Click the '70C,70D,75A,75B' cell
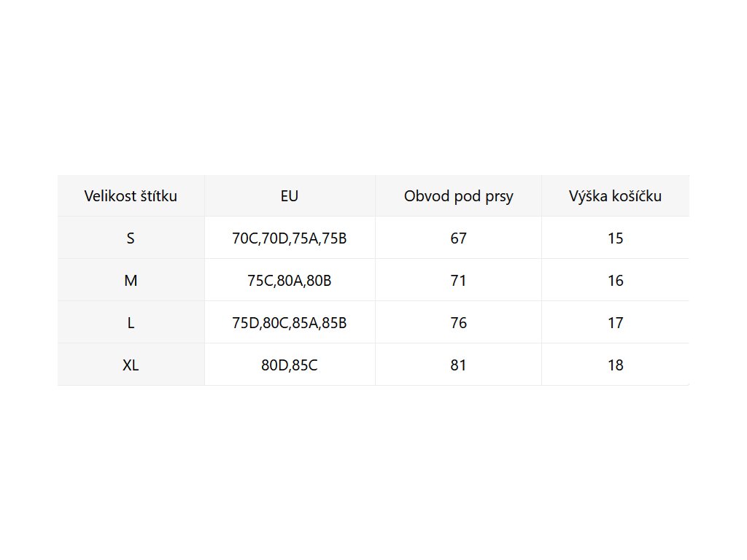This screenshot has width=747, height=560. [290, 238]
